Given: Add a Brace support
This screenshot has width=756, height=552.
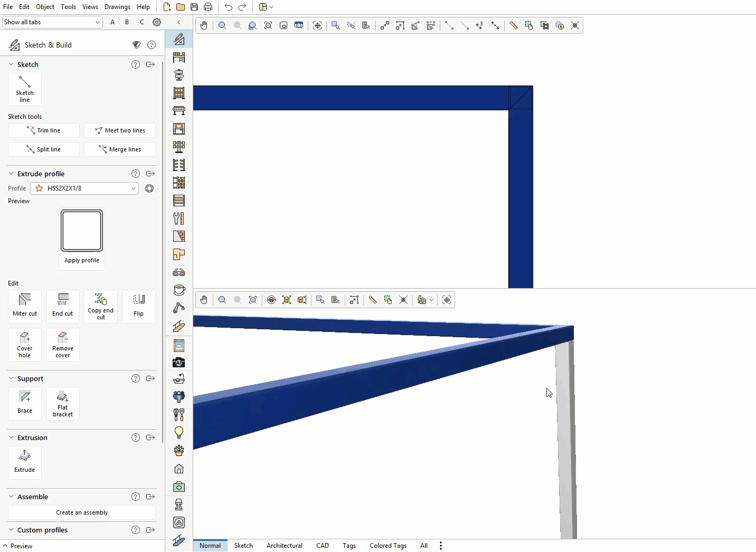Looking at the screenshot, I should click(25, 404).
